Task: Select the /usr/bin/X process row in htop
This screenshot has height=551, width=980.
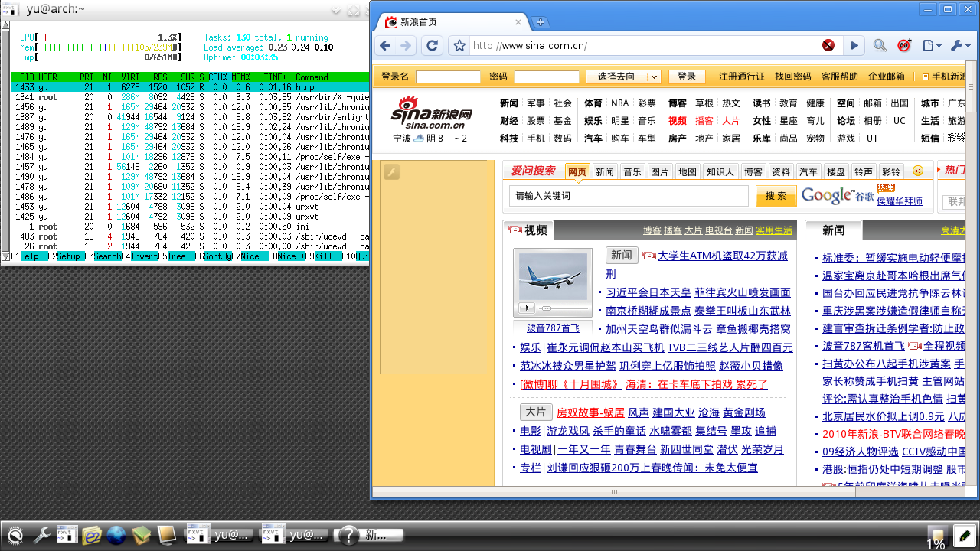Action: point(191,97)
